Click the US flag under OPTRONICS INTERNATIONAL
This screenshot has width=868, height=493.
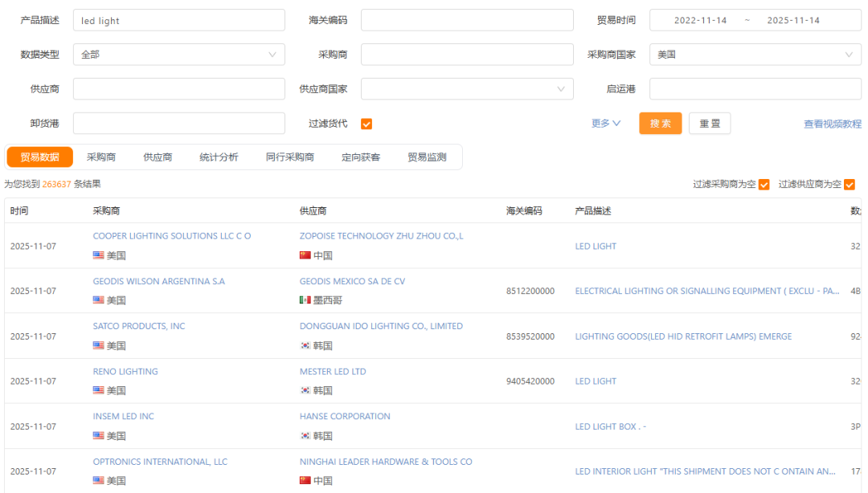[99, 481]
